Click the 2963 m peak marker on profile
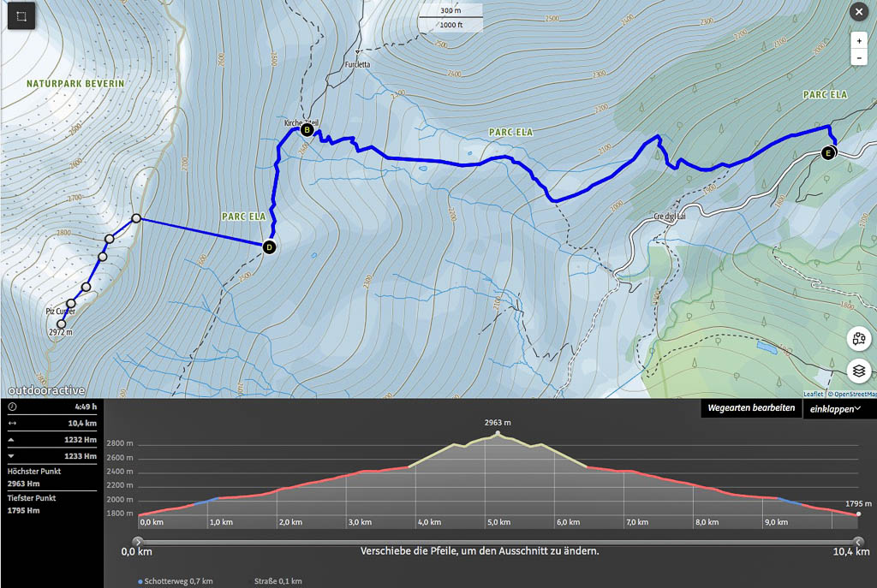877x588 pixels. [x=498, y=433]
